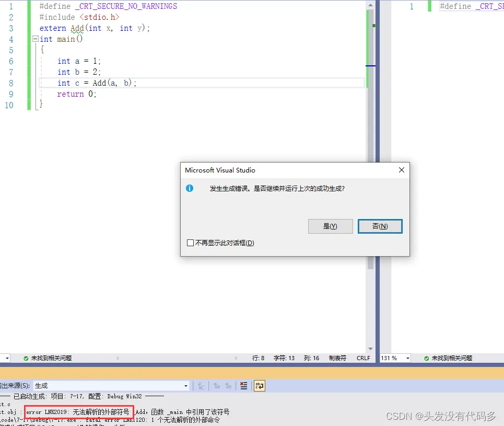Click the 制表符 tab indicator

click(x=337, y=358)
